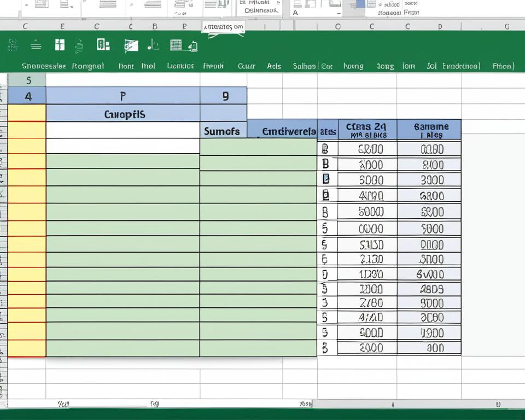Image resolution: width=525 pixels, height=420 pixels.
Task: Click the Sumofs header cell
Action: (222, 131)
